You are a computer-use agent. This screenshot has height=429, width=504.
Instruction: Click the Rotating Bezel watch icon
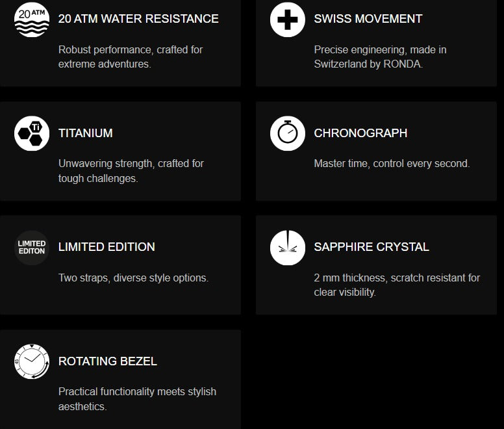pos(31,361)
